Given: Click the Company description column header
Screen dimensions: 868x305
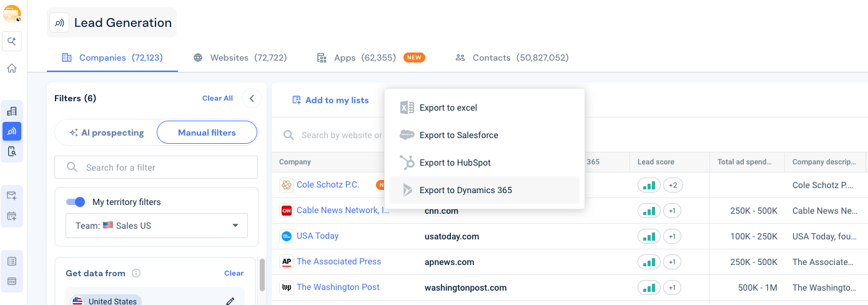Looking at the screenshot, I should [824, 162].
